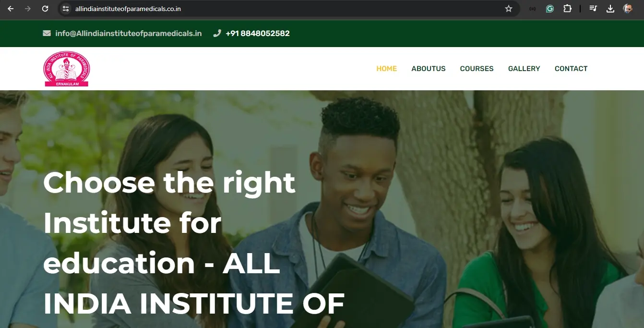This screenshot has height=328, width=644.
Task: Open the Extensions puzzle icon
Action: coord(567,9)
